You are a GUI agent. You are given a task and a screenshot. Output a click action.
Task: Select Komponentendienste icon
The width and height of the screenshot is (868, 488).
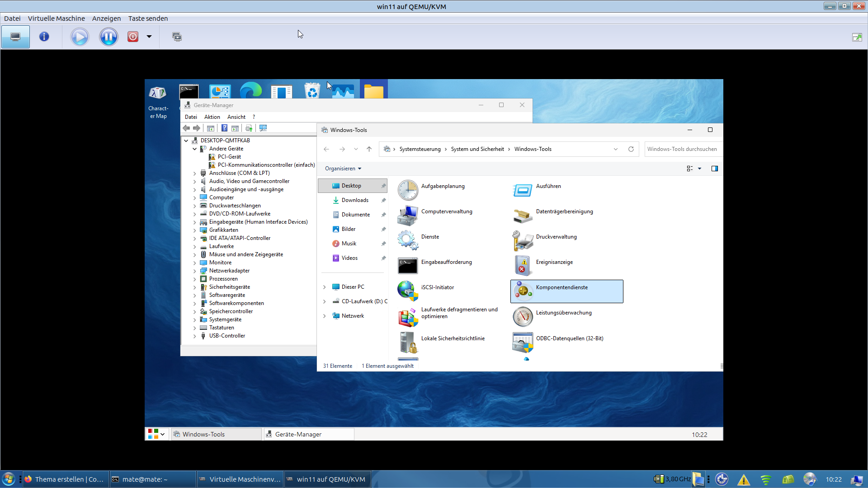(x=523, y=291)
